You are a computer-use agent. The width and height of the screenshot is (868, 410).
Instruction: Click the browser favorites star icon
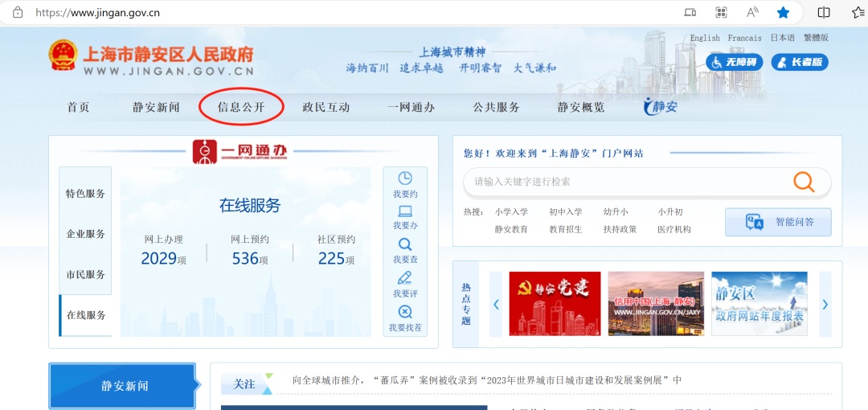tap(783, 12)
